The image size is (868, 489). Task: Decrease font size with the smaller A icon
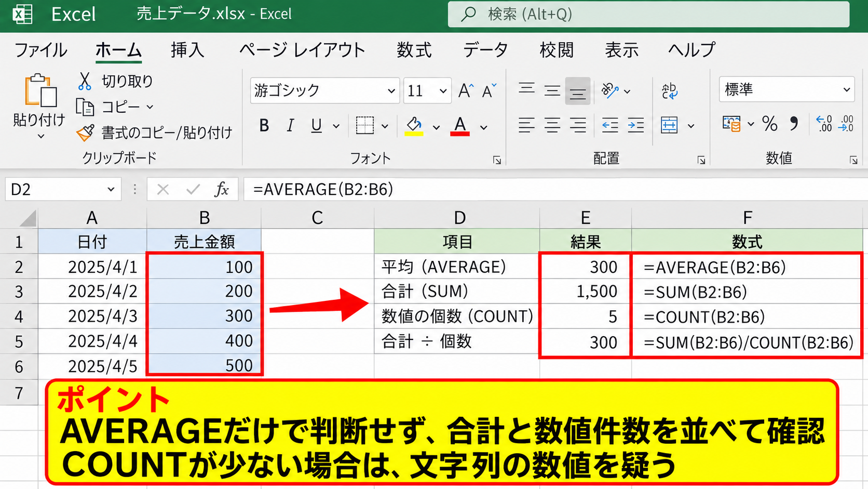coord(489,91)
